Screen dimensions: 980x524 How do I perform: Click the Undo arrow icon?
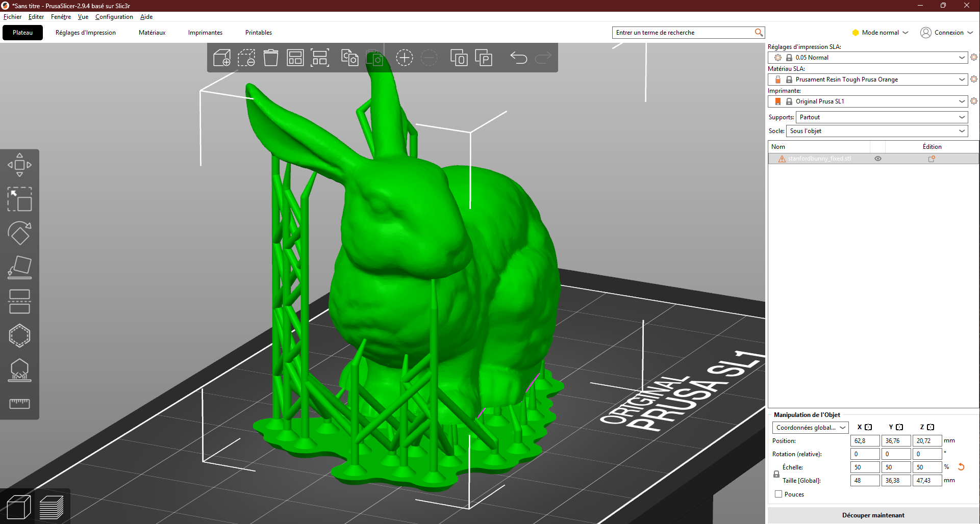coord(519,58)
